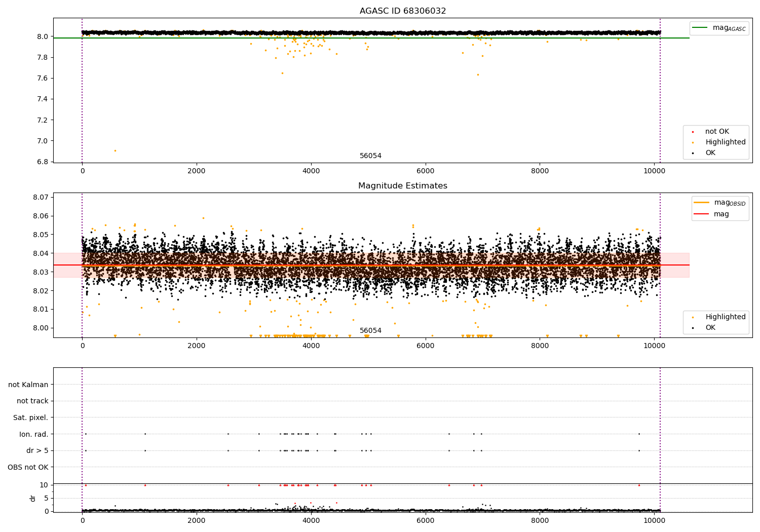Click the green mag AGASC legend line
The image size is (760, 532).
[700, 28]
